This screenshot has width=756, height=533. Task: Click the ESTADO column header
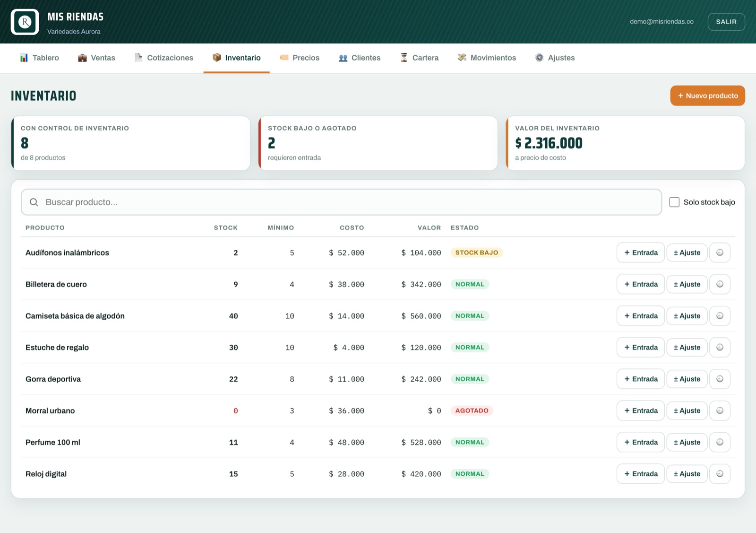pos(464,227)
